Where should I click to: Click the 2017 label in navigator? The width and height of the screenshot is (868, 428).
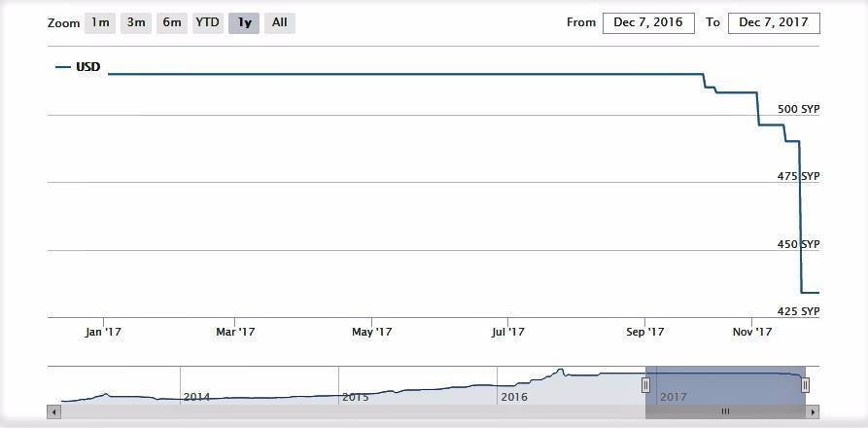coord(674,397)
